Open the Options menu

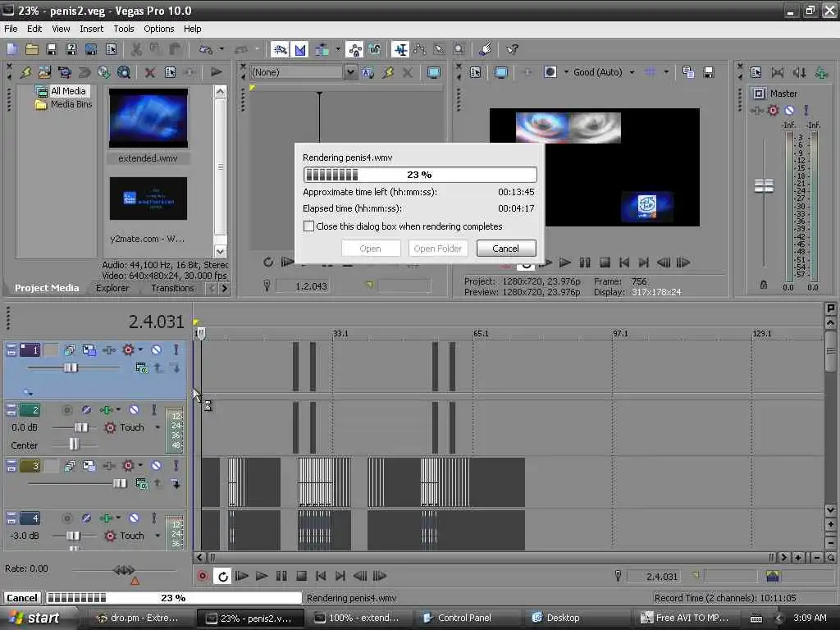158,29
